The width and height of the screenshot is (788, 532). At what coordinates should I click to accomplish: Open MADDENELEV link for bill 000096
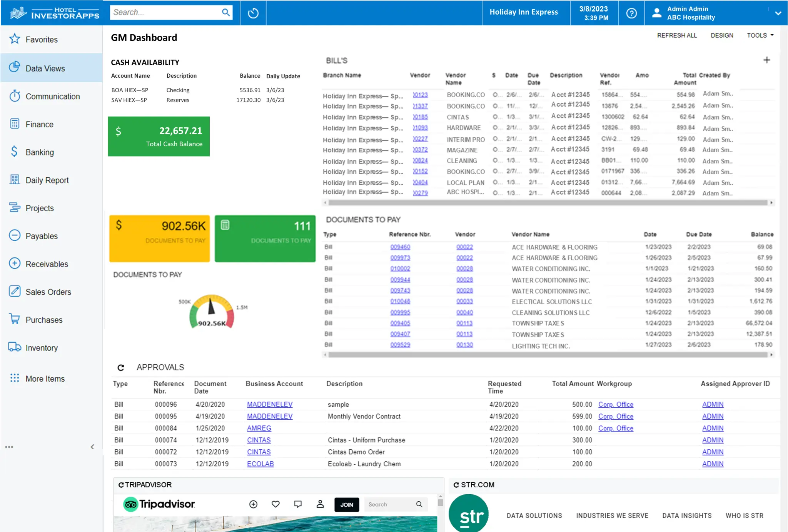click(270, 404)
